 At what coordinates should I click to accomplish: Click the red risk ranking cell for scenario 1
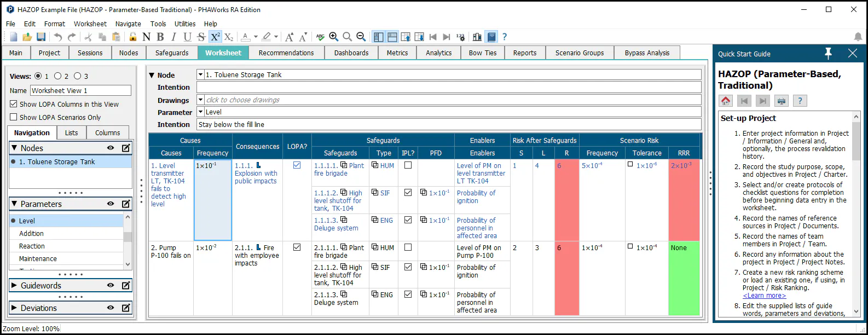click(567, 200)
